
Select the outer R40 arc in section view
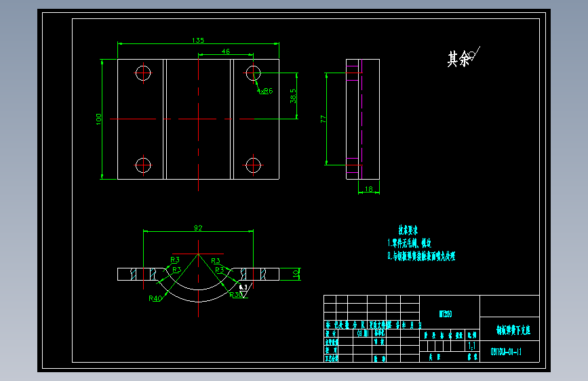click(198, 301)
